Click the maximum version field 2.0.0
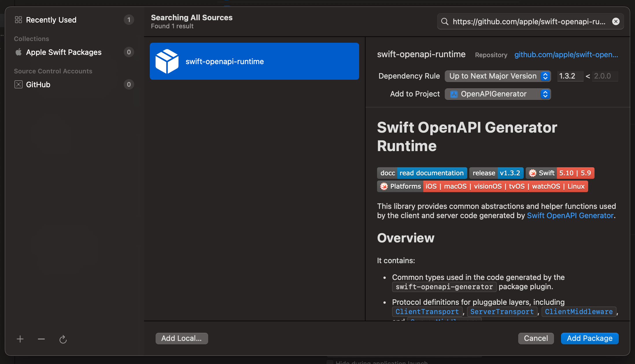Image resolution: width=635 pixels, height=364 pixels. click(605, 76)
